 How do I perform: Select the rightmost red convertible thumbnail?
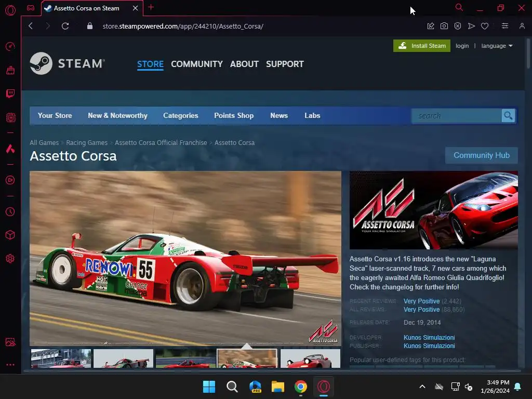pyautogui.click(x=310, y=358)
